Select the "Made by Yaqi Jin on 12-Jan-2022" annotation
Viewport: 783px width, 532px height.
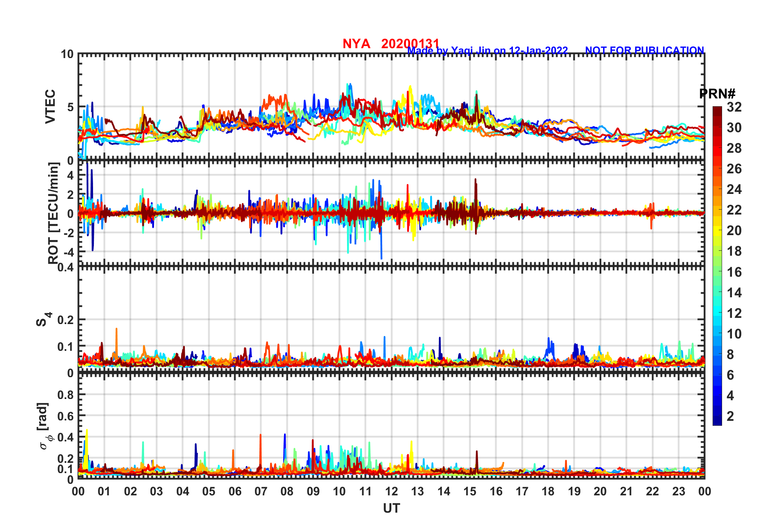488,51
